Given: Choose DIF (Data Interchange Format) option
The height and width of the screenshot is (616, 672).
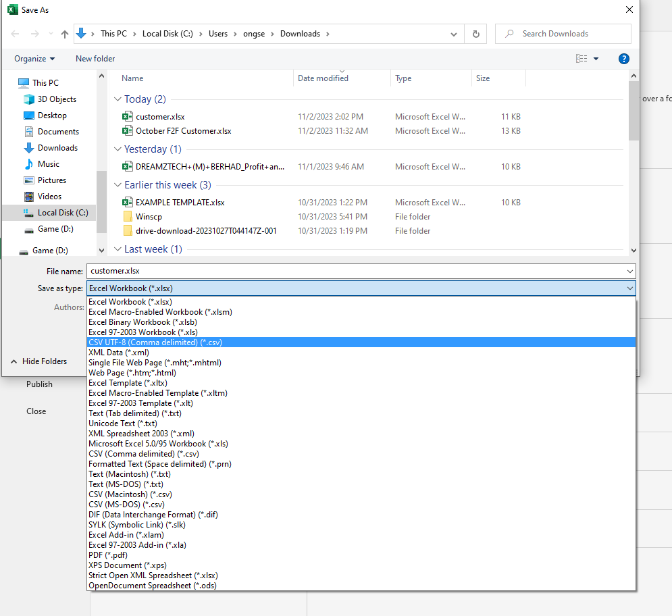Looking at the screenshot, I should pos(361,515).
